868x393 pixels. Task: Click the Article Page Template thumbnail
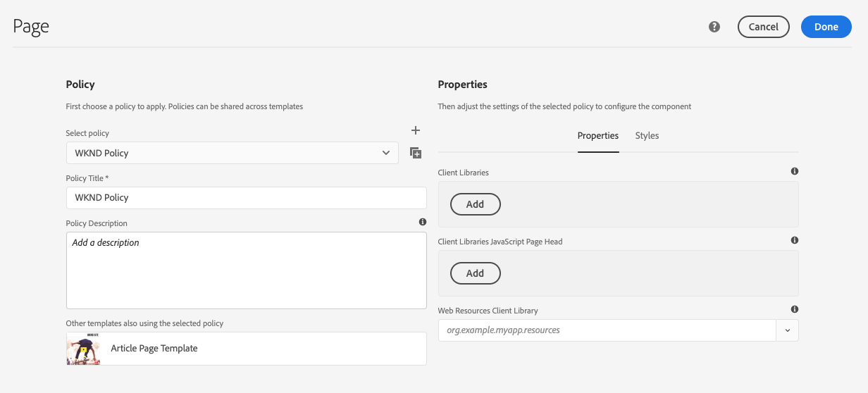pos(83,349)
